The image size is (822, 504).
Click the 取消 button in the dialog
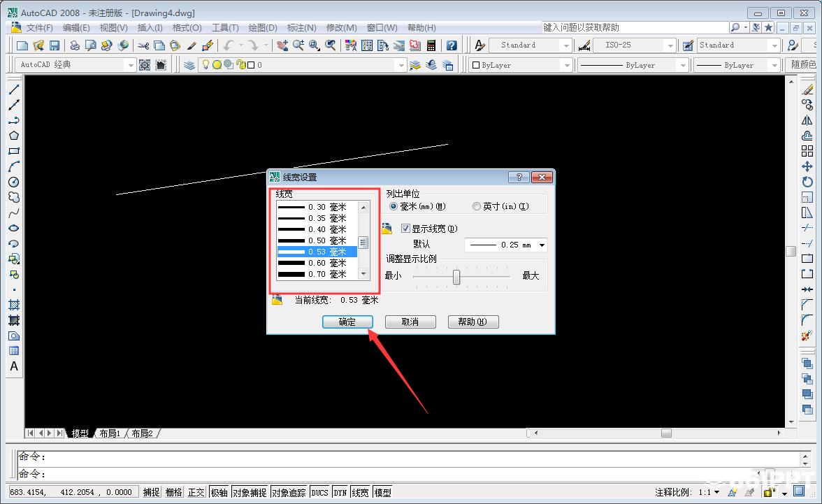click(410, 322)
